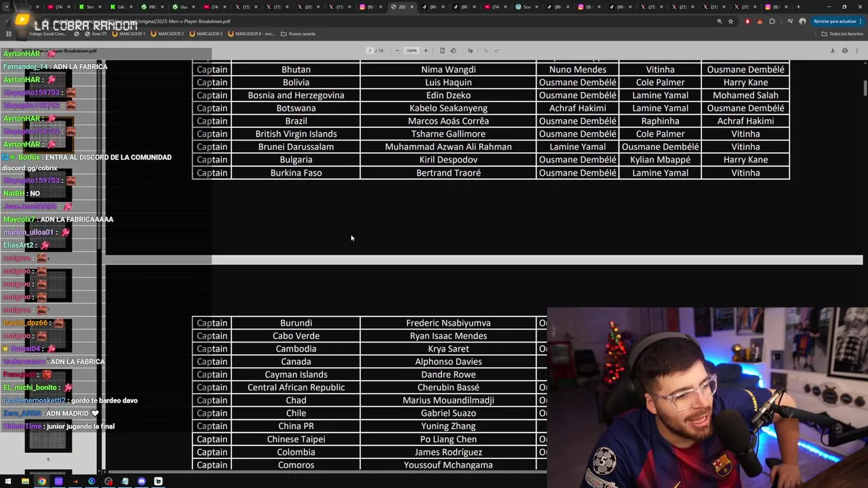Screen dimensions: 868x488
Task: Select Raphinha in Brazil row
Action: pos(660,121)
